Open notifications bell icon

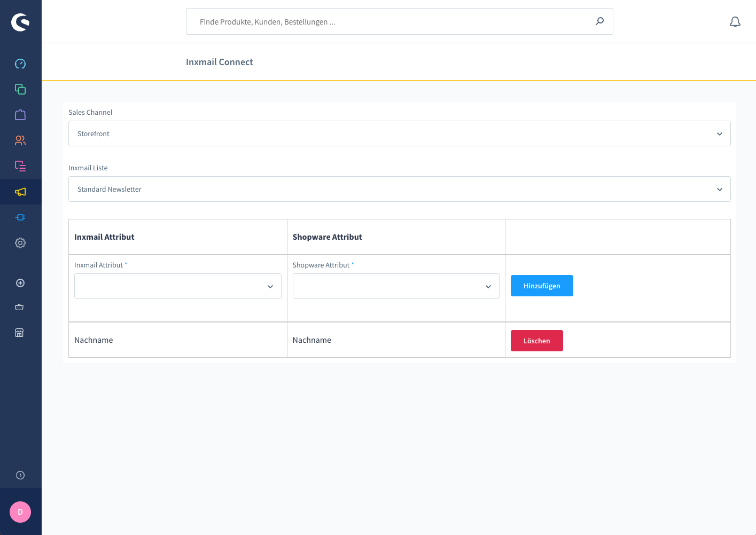(735, 22)
